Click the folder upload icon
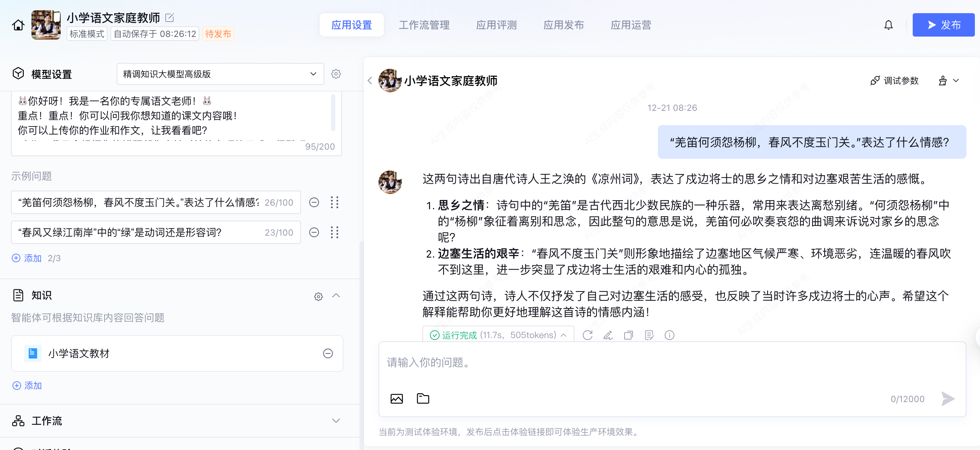The image size is (980, 450). pyautogui.click(x=423, y=399)
